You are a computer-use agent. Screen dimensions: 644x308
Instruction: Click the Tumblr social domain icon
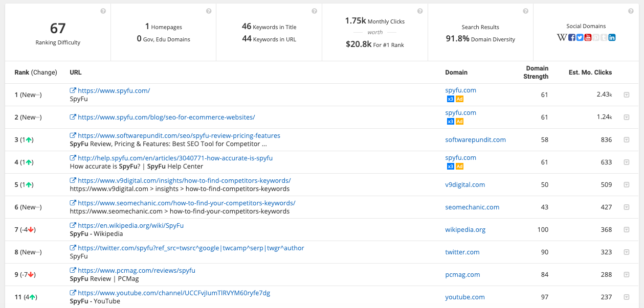click(604, 37)
